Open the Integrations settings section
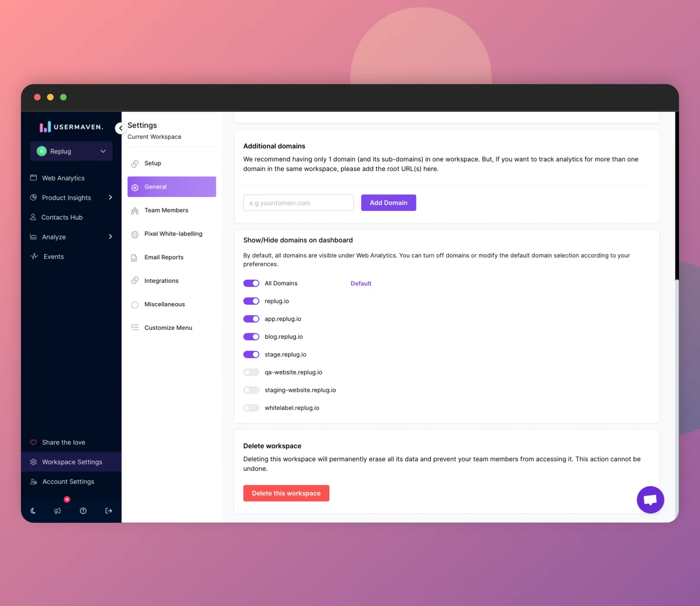Viewport: 700px width, 606px height. (172, 280)
